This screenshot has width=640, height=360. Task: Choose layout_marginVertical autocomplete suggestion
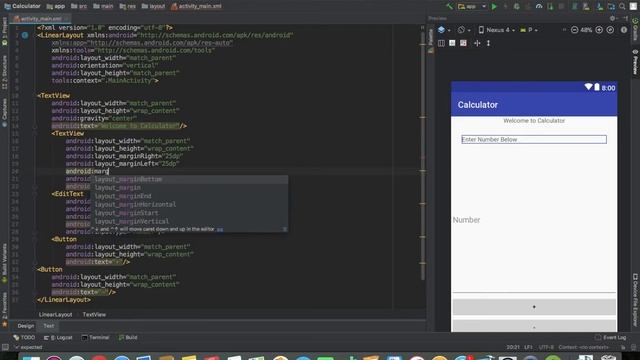(x=190, y=221)
